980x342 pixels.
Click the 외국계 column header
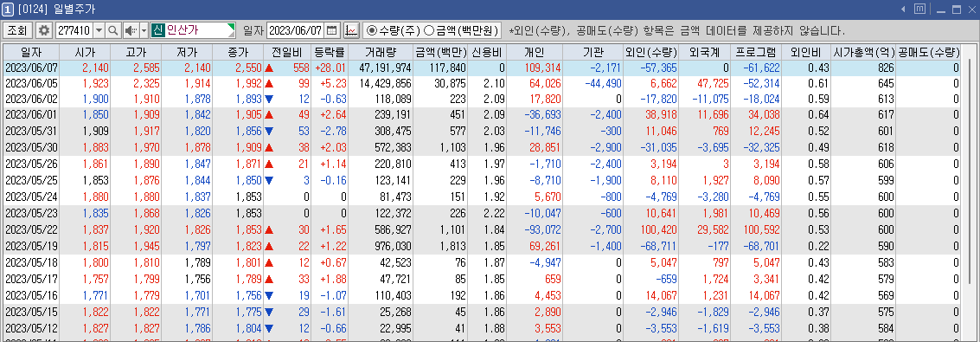click(x=704, y=53)
